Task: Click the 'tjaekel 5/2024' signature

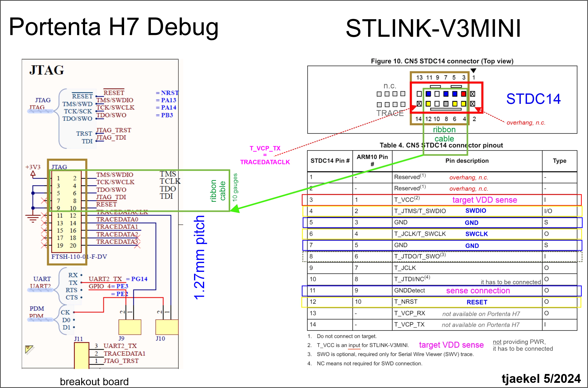Action: pyautogui.click(x=541, y=379)
